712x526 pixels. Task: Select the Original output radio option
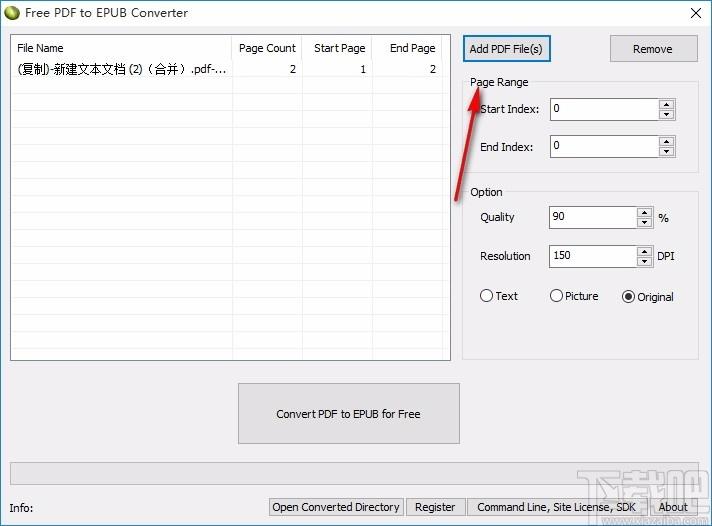tap(648, 297)
